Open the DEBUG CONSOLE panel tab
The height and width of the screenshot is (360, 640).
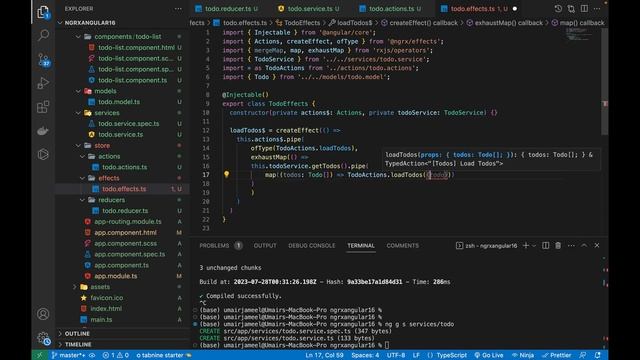[x=311, y=245]
